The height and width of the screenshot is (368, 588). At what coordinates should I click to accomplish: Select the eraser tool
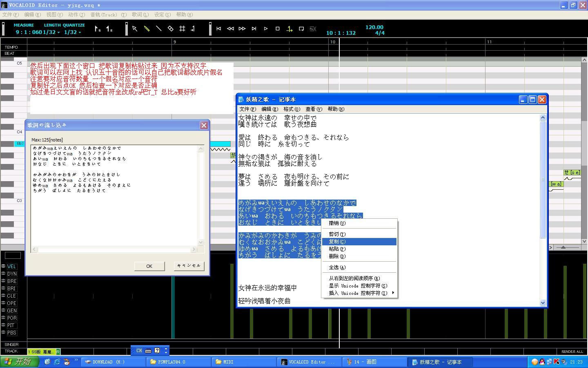(x=170, y=29)
